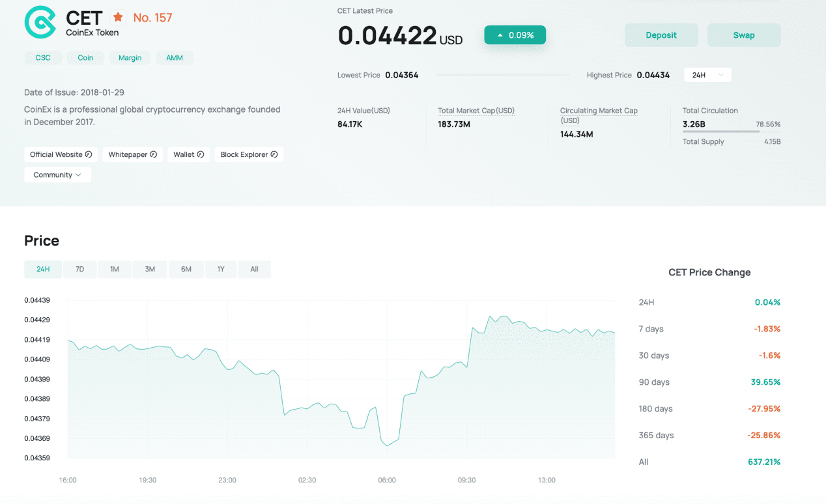
Task: Click the Swap button
Action: pos(744,35)
